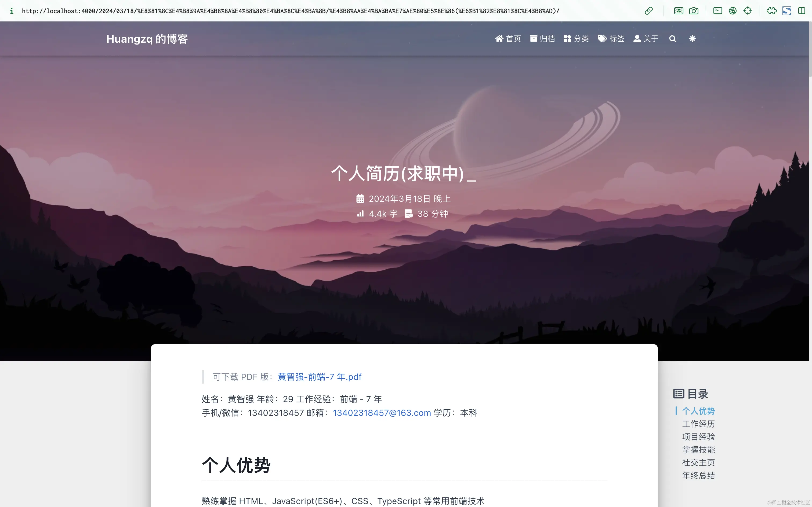Toggle the sun dark-mode switch
The width and height of the screenshot is (812, 507).
click(x=692, y=39)
